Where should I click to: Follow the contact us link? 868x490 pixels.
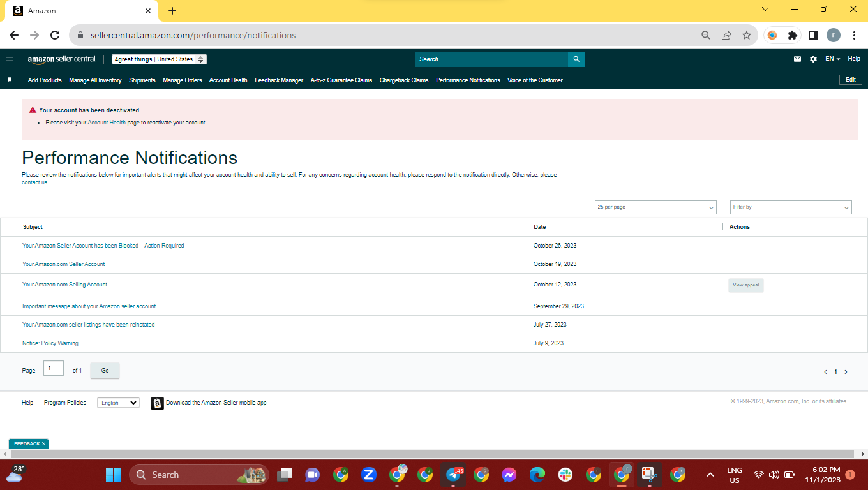(34, 182)
